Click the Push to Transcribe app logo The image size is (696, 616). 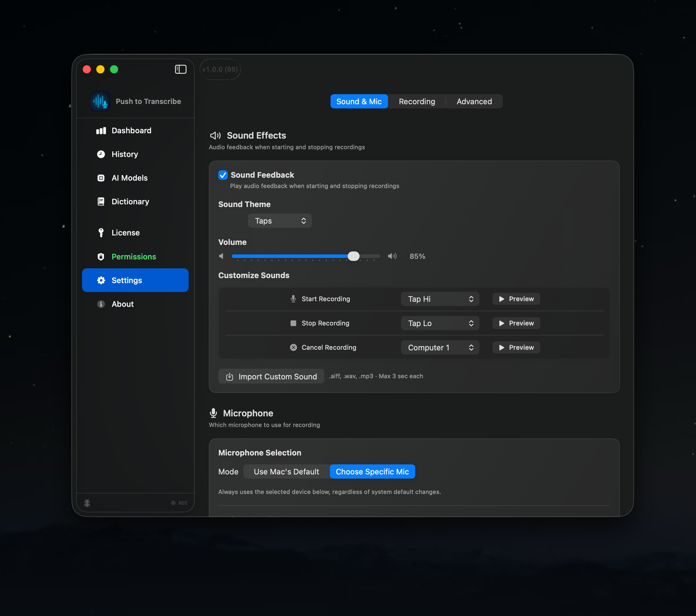pyautogui.click(x=100, y=101)
